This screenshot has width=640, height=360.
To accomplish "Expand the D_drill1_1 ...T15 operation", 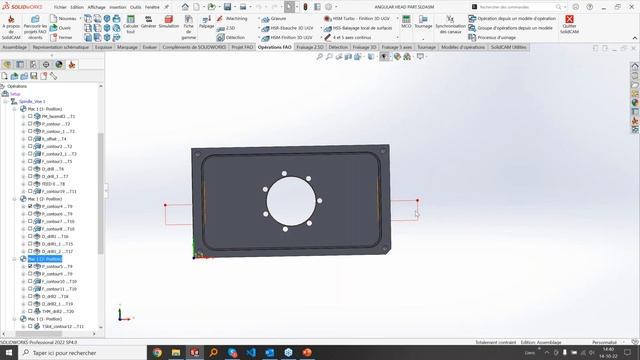I will click(x=23, y=244).
